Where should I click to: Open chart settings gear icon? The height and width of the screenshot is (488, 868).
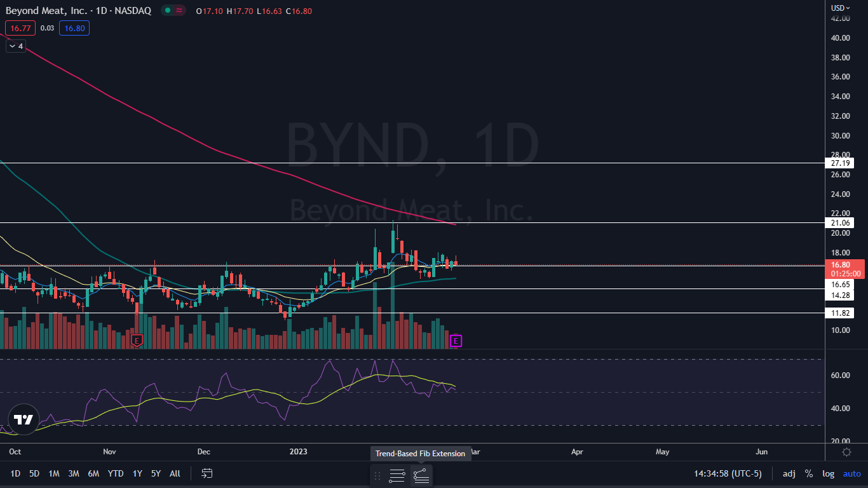[846, 452]
